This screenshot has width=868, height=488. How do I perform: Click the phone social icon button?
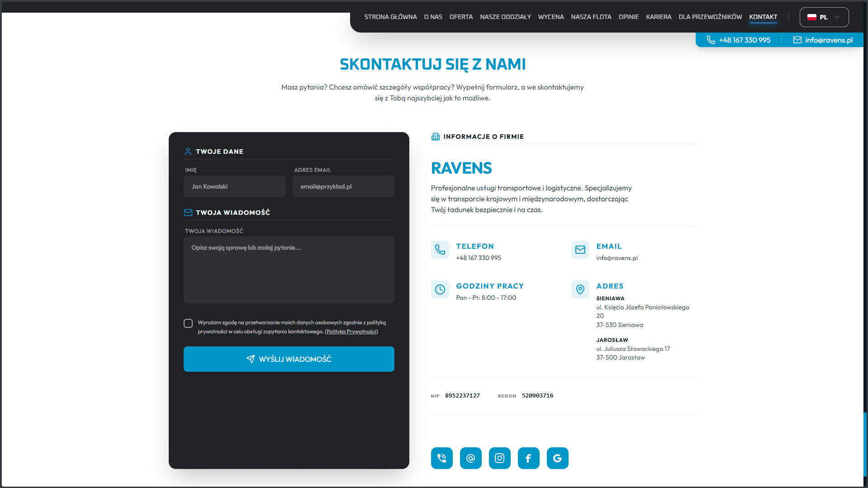441,458
